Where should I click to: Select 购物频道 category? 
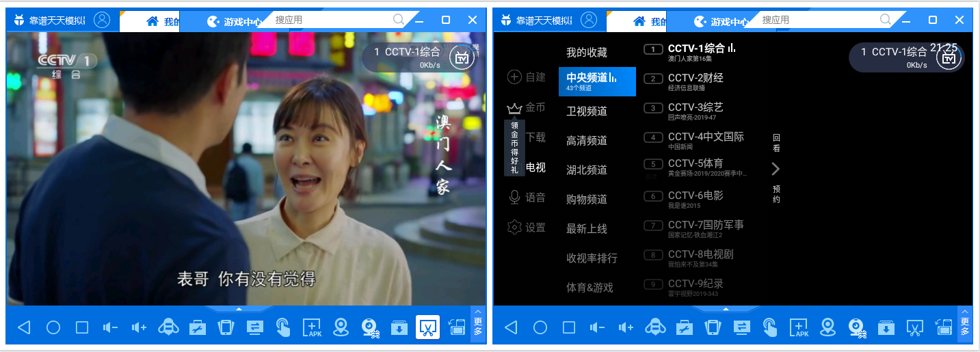point(587,199)
